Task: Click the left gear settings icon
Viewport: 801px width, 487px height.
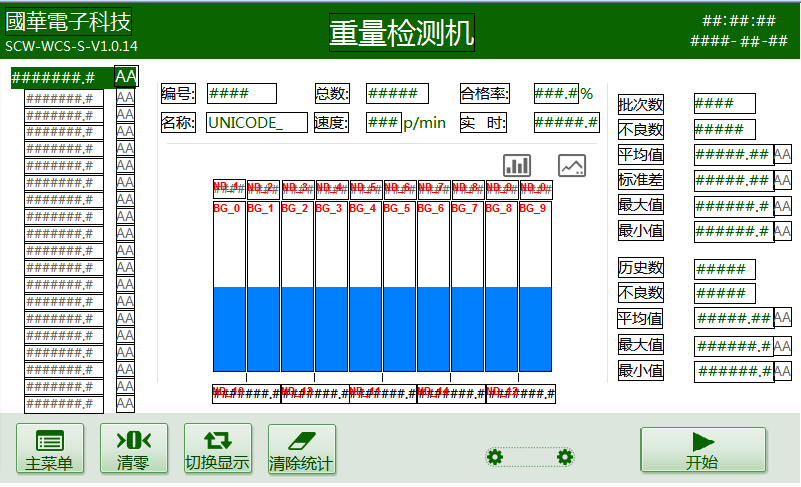Action: pyautogui.click(x=493, y=457)
